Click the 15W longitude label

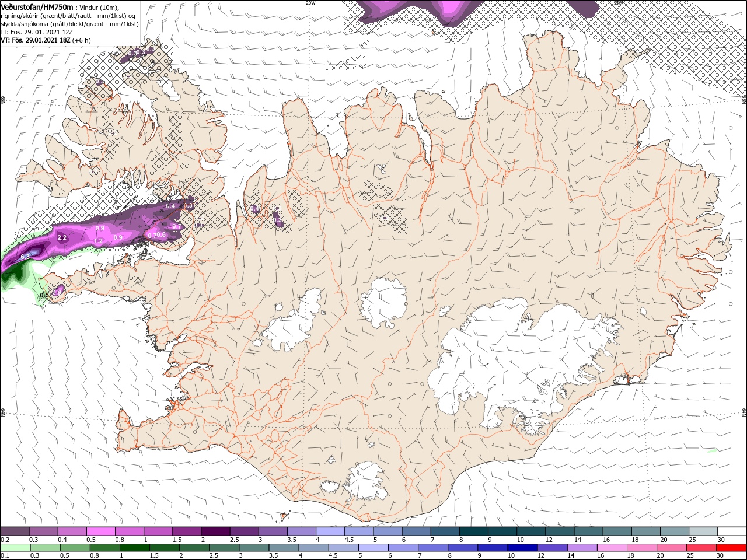click(618, 3)
